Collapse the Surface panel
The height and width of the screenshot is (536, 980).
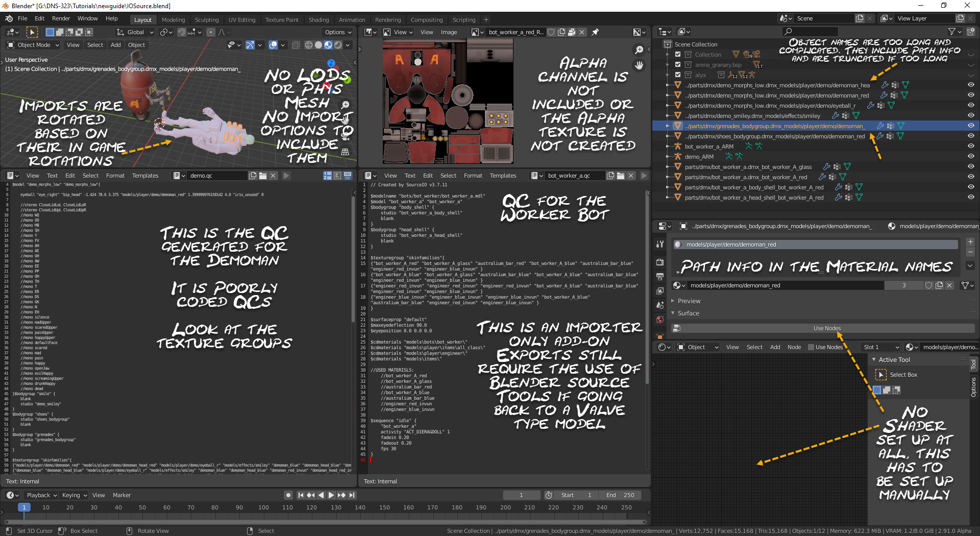(x=689, y=313)
